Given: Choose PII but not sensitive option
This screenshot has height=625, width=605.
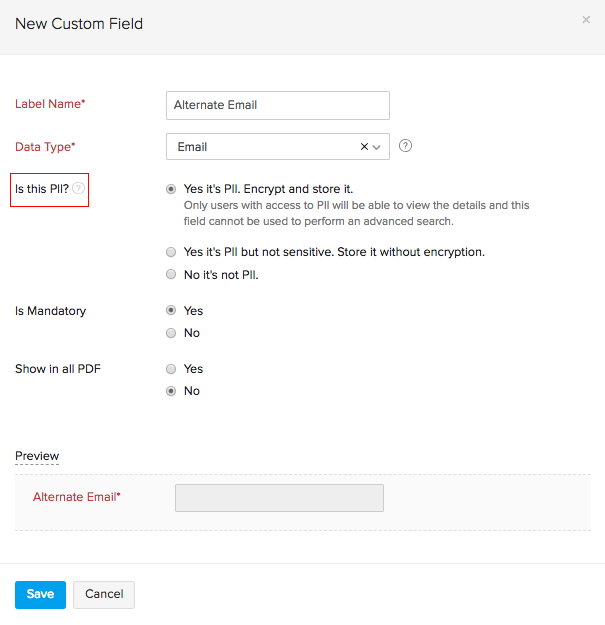Looking at the screenshot, I should pos(171,252).
